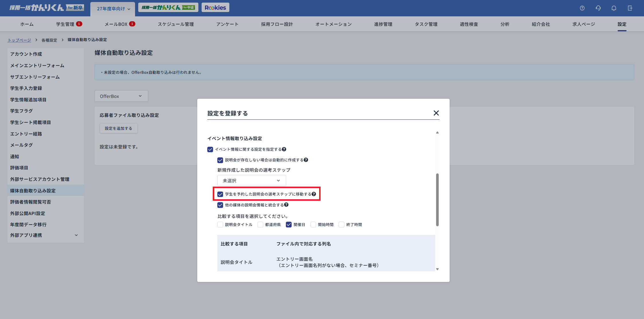Open the notification bell icon
The image size is (644, 319).
point(614,8)
